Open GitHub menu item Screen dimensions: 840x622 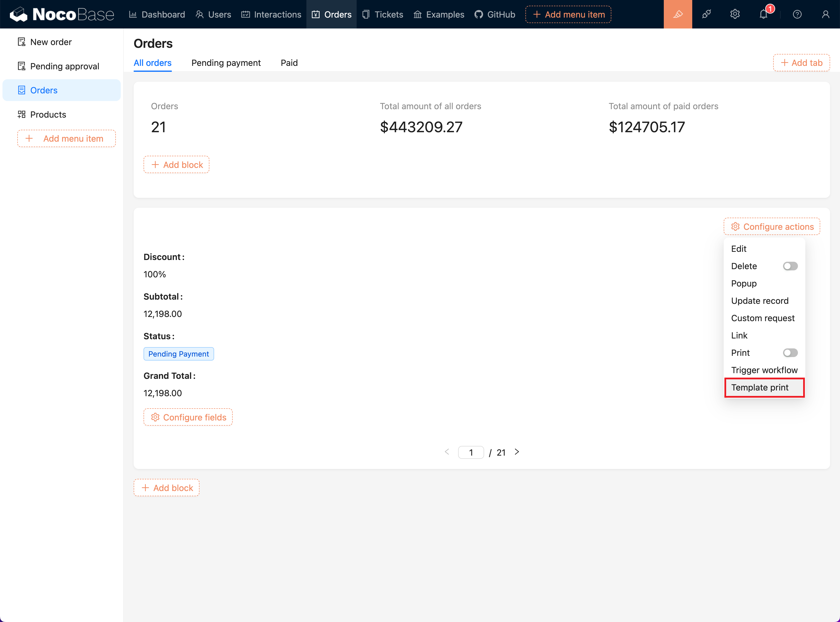point(494,14)
